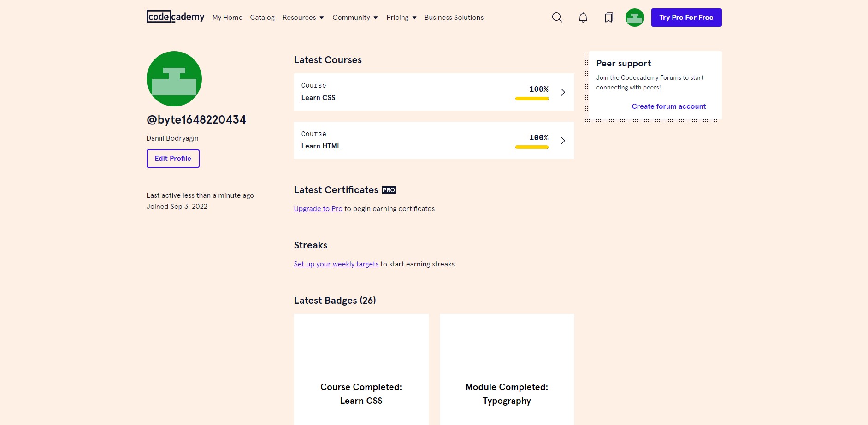
Task: Open the Learn HTML course title
Action: pyautogui.click(x=321, y=146)
